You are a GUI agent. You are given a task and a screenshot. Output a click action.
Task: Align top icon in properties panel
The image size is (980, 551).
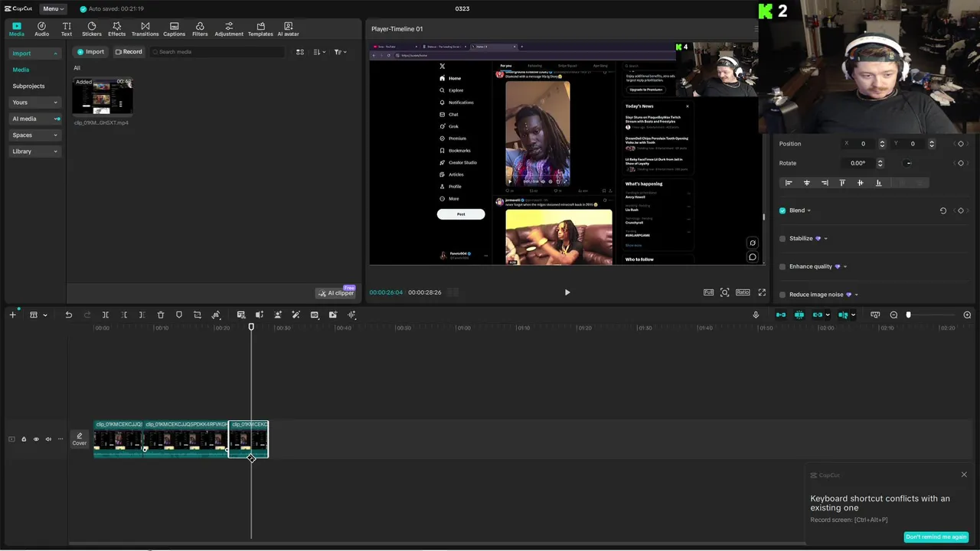tap(842, 183)
